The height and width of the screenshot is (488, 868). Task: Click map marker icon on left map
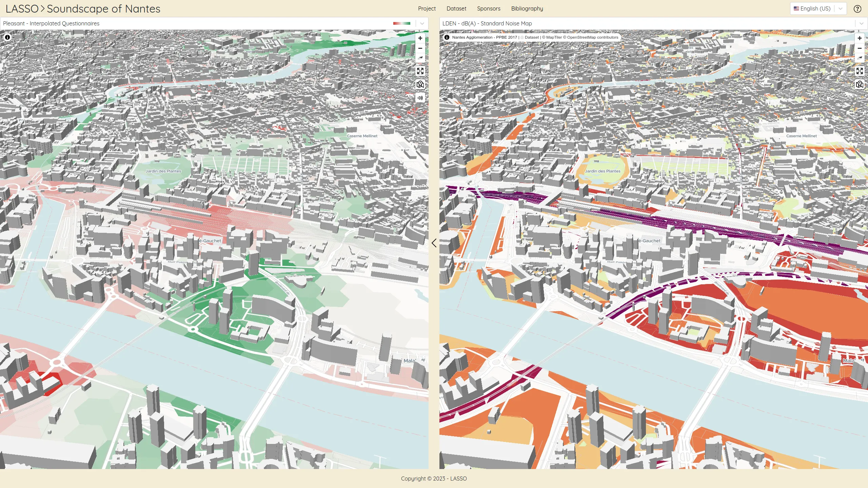coord(420,84)
